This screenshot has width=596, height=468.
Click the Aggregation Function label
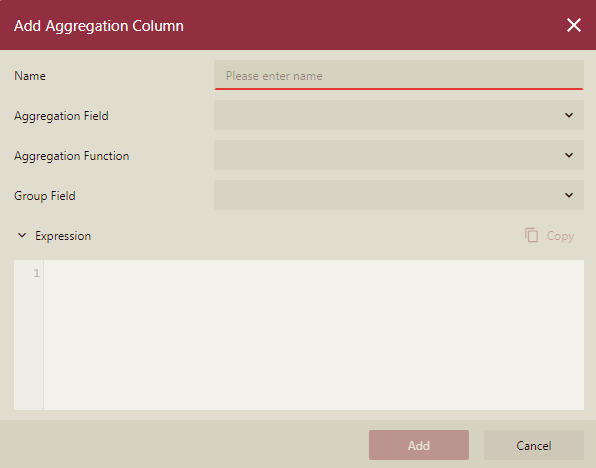click(x=71, y=156)
